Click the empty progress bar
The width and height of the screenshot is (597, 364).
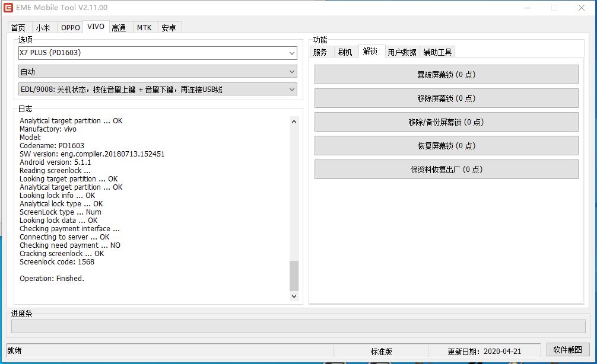298,326
